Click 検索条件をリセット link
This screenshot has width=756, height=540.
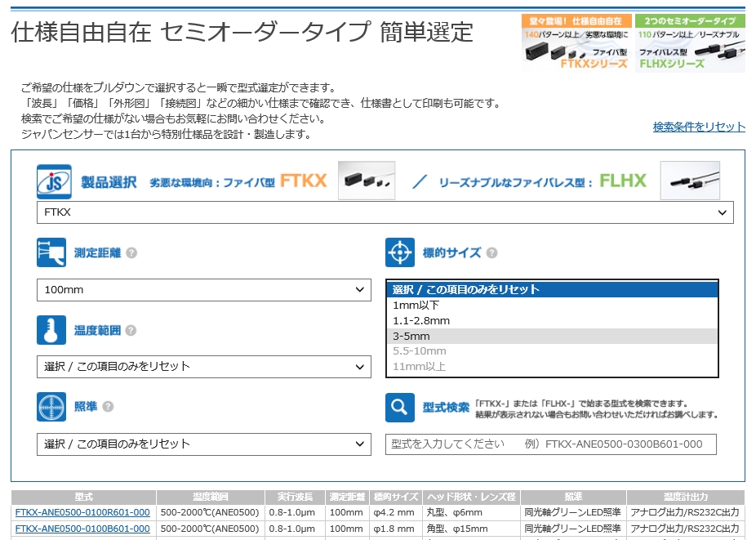click(699, 127)
